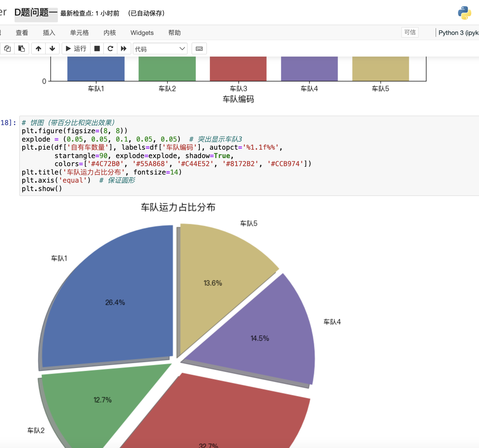Click the 13.6% percentage label
Image resolution: width=479 pixels, height=448 pixels.
(x=213, y=283)
